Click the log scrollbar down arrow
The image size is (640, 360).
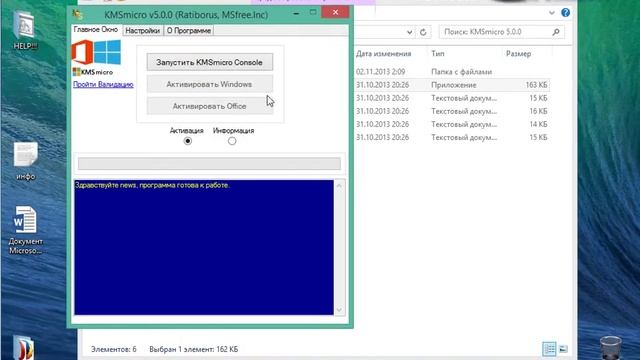[x=339, y=310]
